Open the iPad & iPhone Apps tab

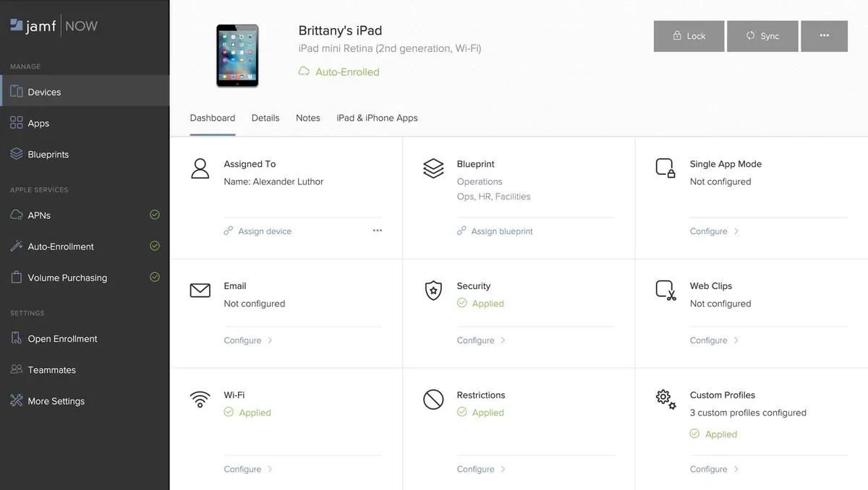tap(377, 118)
